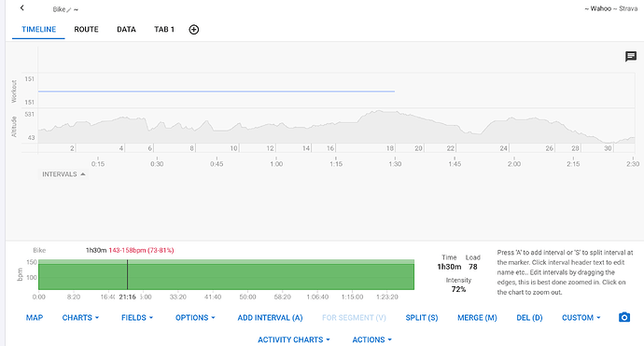Image resolution: width=644 pixels, height=346 pixels.
Task: Collapse the INTERVALS section
Action: (x=63, y=174)
